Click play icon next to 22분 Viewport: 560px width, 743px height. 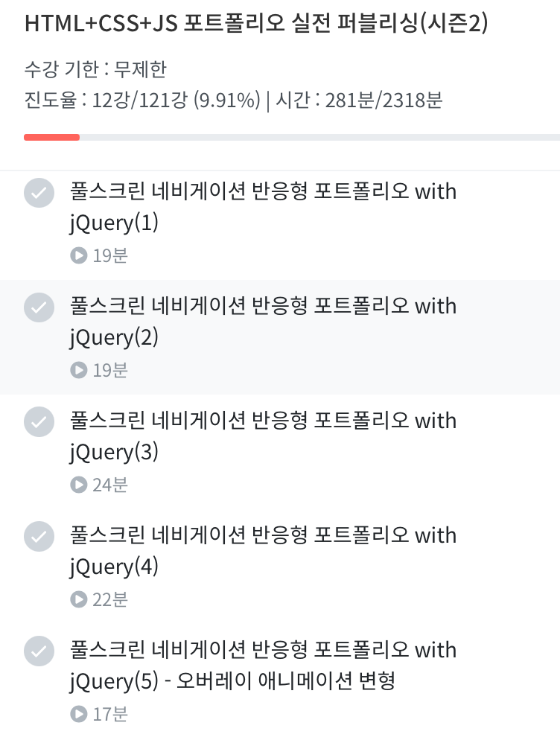point(78,599)
